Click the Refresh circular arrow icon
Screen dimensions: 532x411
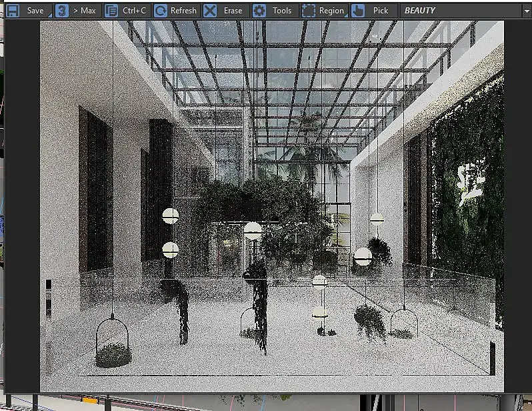(x=161, y=11)
